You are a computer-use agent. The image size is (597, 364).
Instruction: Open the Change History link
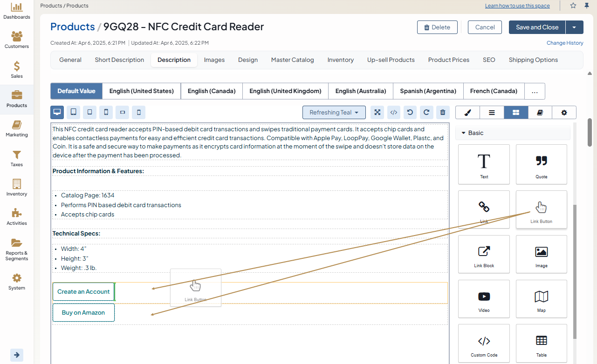(x=565, y=43)
